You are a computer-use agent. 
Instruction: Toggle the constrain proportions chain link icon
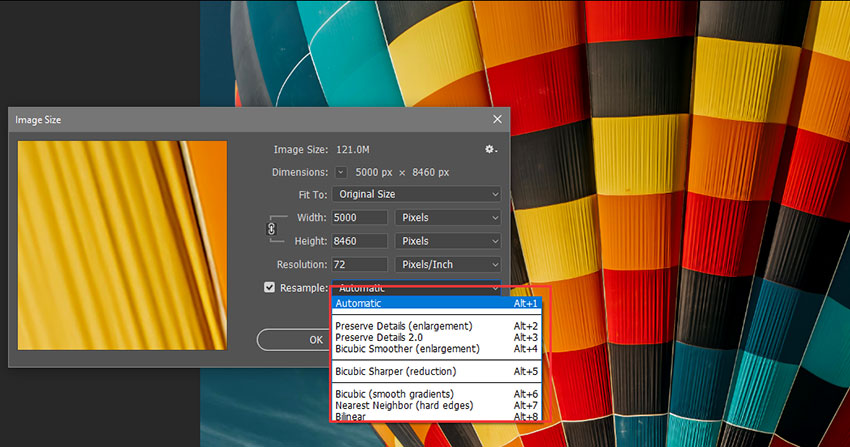(x=272, y=229)
